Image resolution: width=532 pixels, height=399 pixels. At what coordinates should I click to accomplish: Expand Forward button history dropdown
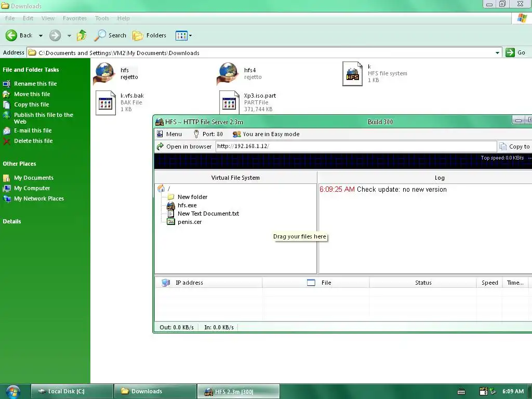pos(69,36)
